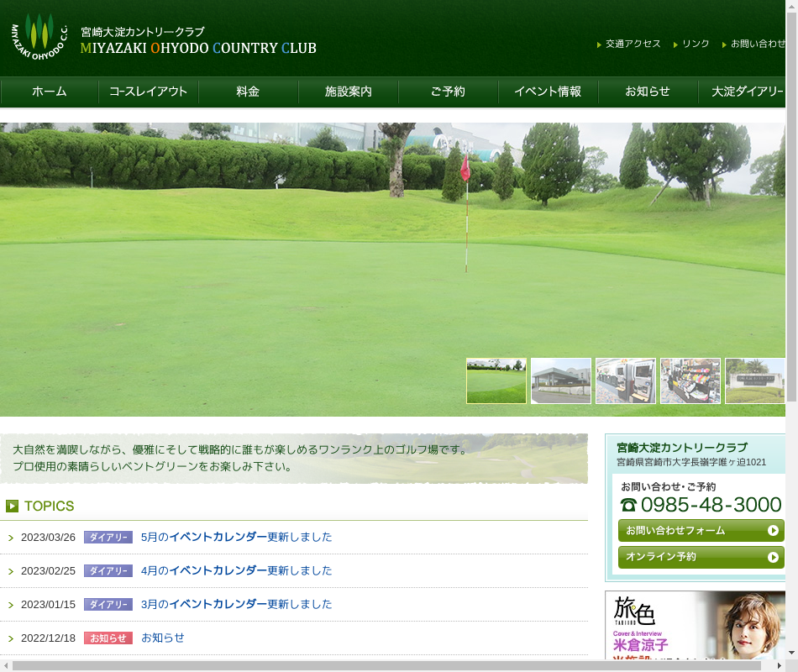Click the ダイアリー tag dated 2023/02/25
Screen dimensions: 798x672
[x=108, y=571]
